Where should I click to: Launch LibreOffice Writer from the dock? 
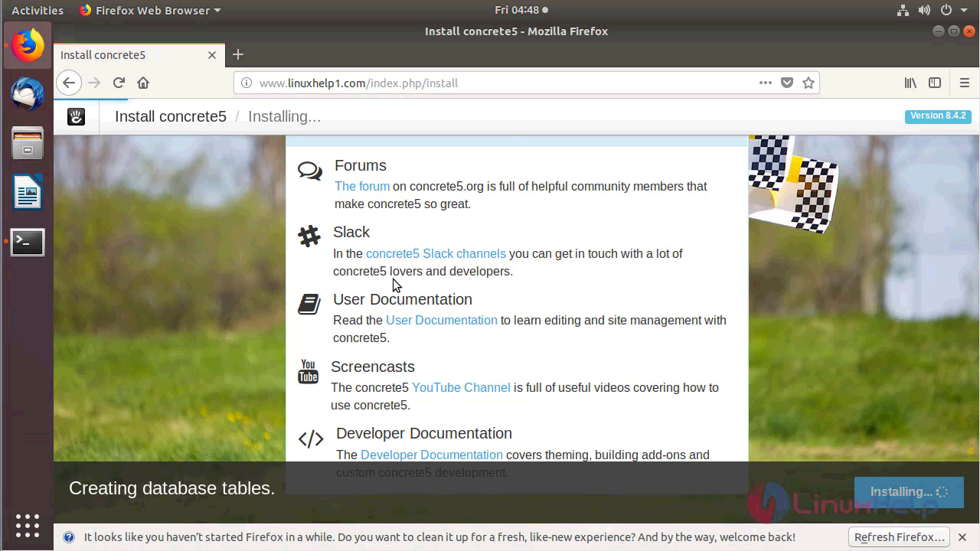(28, 192)
